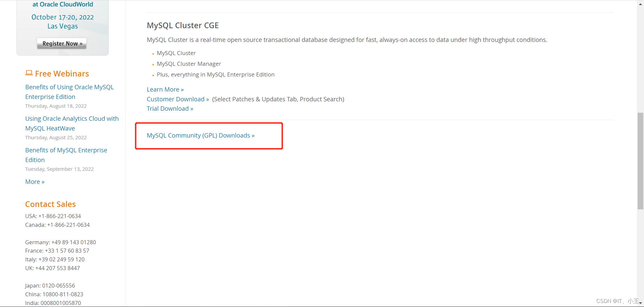This screenshot has height=307, width=644.
Task: Select the France: +33 1 57 60 83 57 line
Action: point(57,251)
